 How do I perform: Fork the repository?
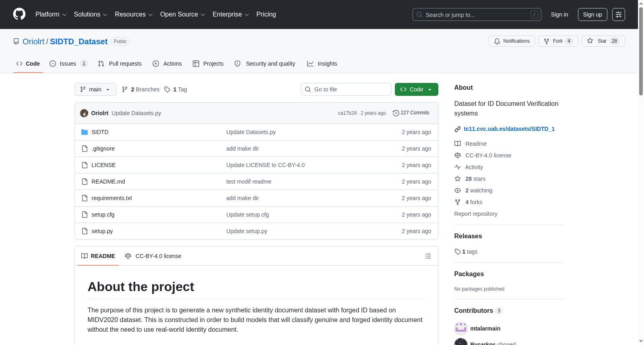[558, 41]
